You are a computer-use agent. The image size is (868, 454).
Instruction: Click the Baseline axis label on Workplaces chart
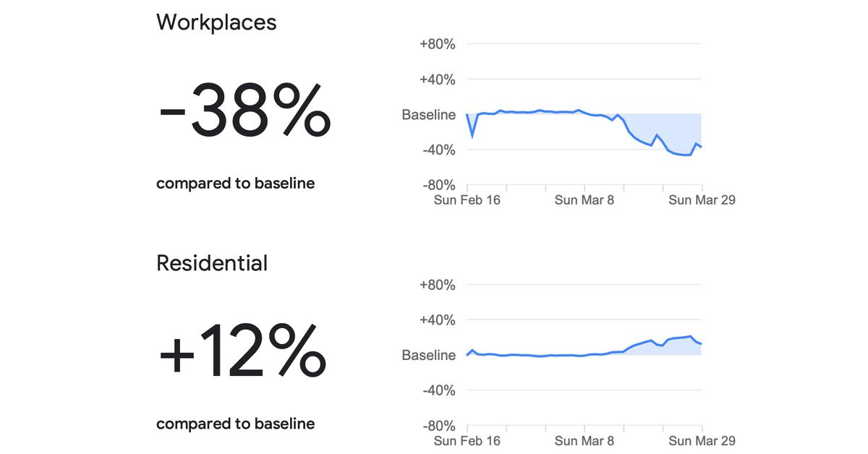[x=429, y=115]
